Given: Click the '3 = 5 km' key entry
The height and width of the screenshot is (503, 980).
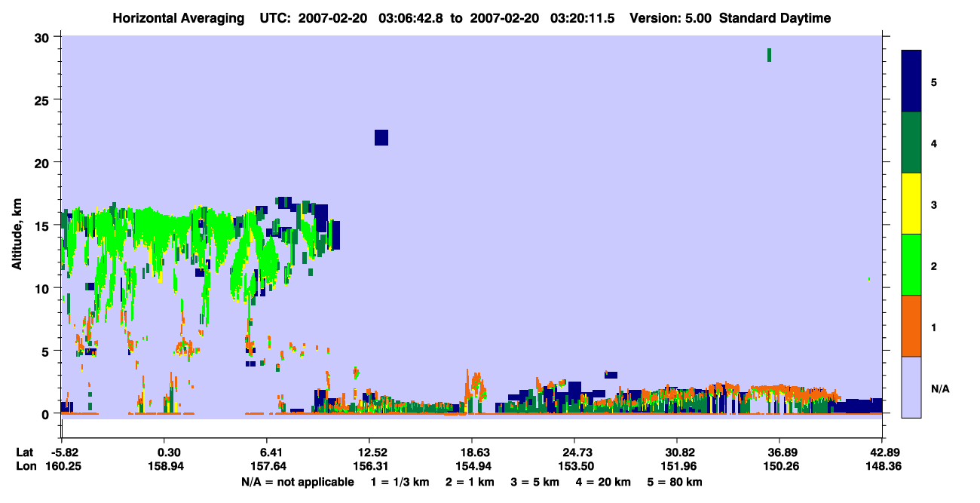Looking at the screenshot, I should (x=535, y=482).
